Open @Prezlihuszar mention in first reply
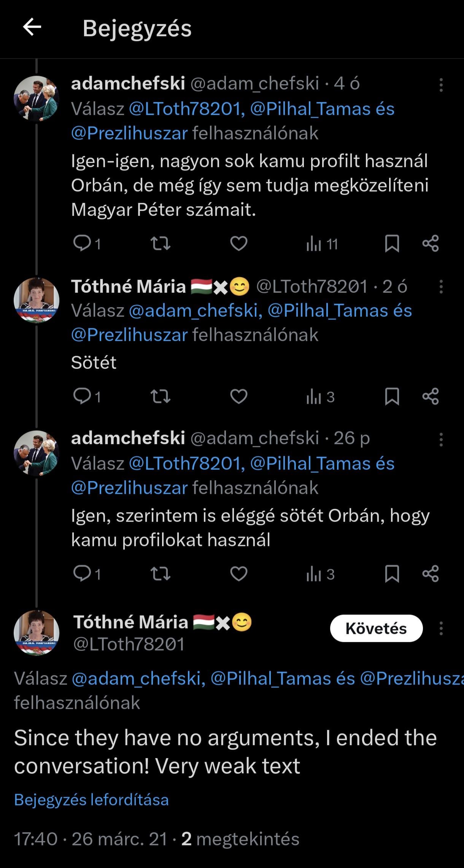464x868 pixels. point(129,134)
